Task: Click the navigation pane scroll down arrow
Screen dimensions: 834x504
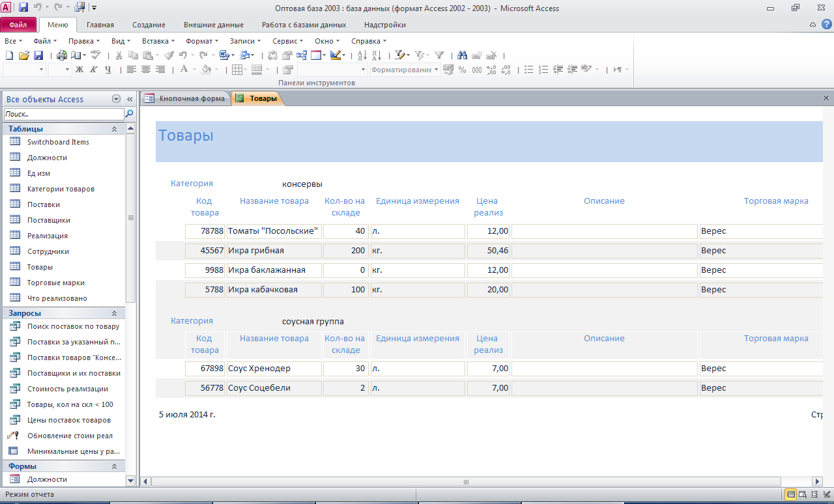Action: 130,481
